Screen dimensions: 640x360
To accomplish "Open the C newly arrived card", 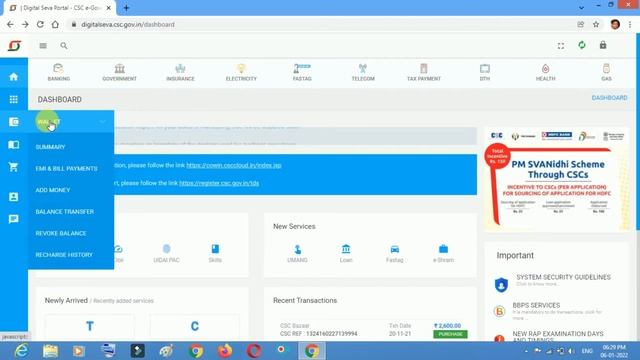I will click(195, 326).
